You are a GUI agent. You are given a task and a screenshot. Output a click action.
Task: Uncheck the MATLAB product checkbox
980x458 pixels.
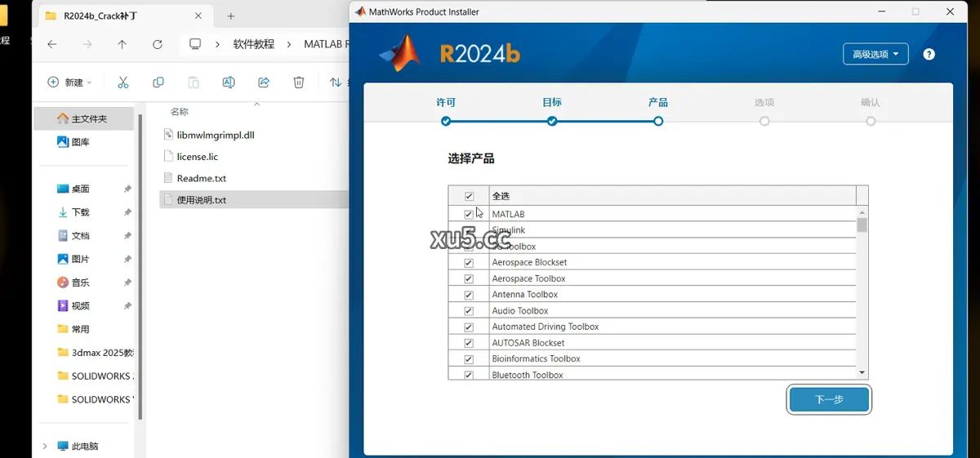469,214
